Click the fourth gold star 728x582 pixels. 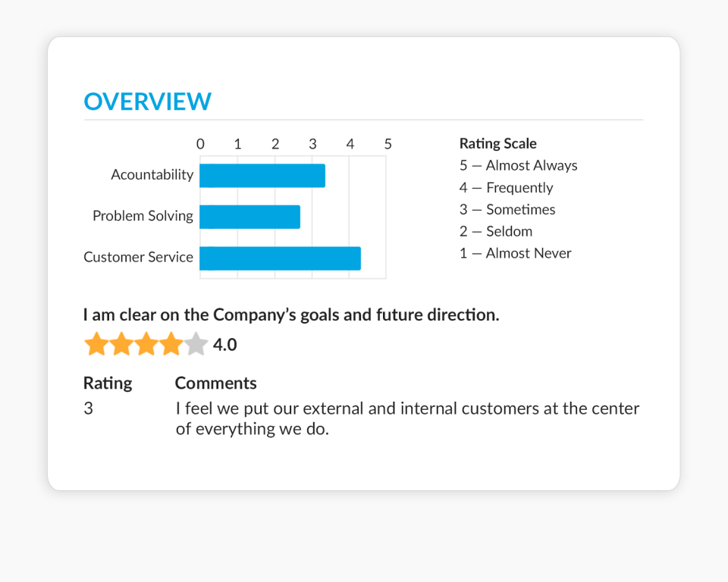click(171, 344)
